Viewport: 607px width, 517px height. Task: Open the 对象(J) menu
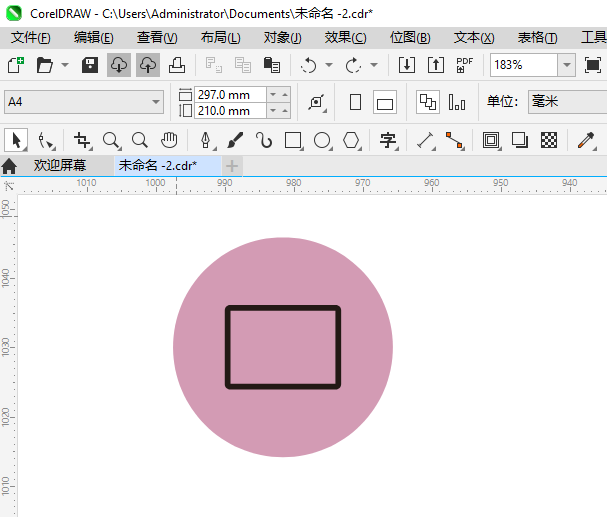tap(283, 38)
